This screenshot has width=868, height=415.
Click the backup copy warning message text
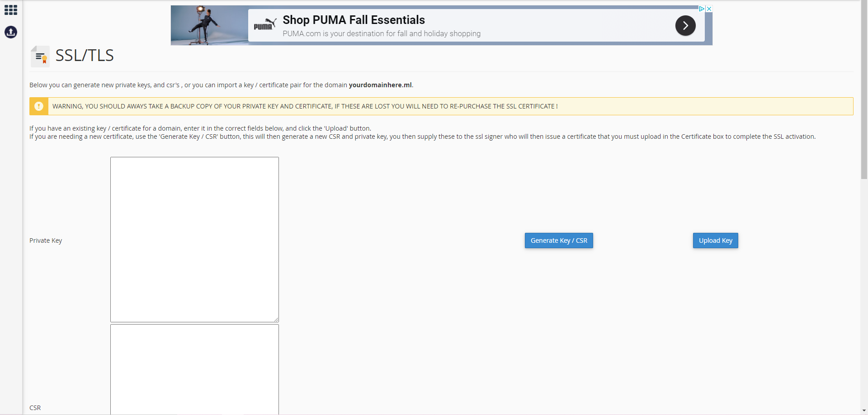[x=305, y=106]
